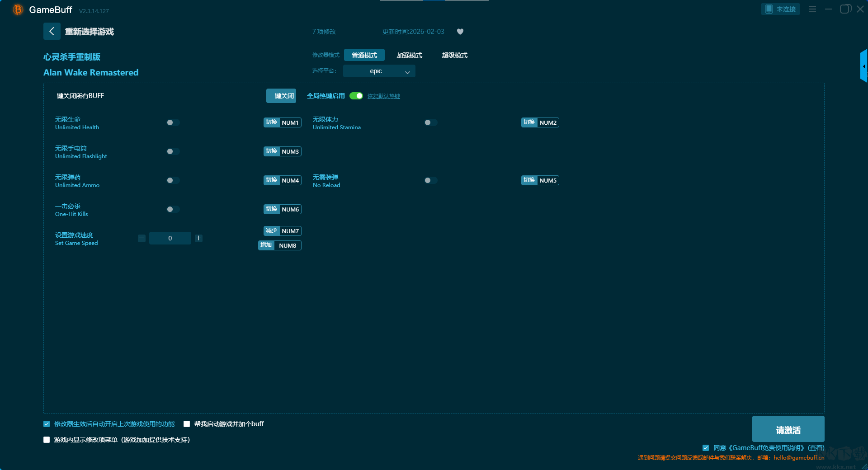Click the 一键关闭 button
868x470 pixels.
281,96
